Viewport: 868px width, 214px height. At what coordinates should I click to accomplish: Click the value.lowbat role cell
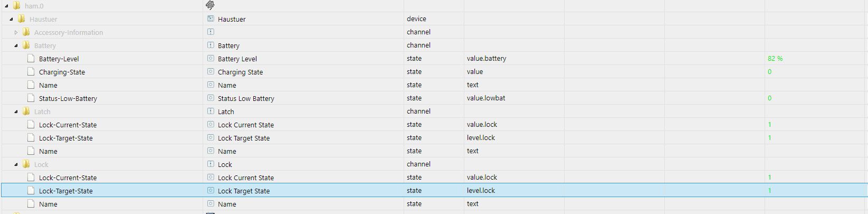click(486, 98)
